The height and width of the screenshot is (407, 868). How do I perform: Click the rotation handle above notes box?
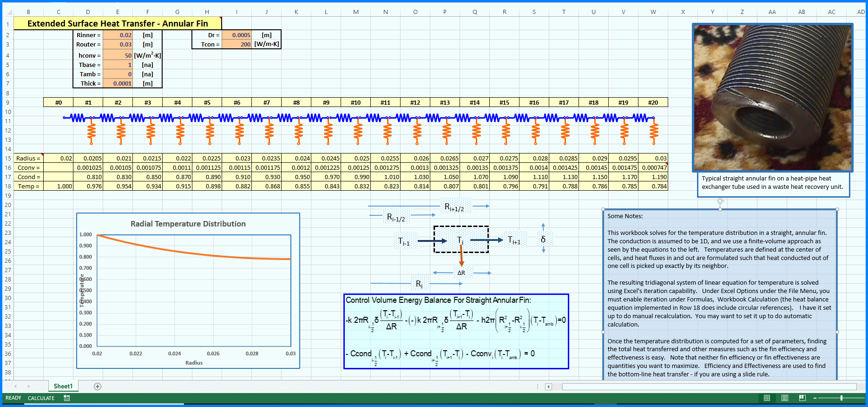[720, 201]
